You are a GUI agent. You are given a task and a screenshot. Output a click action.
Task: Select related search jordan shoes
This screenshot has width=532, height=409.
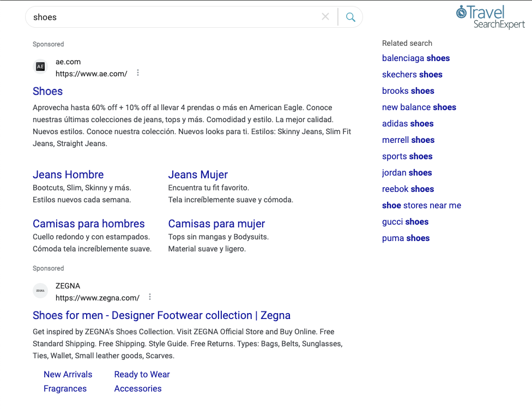point(407,172)
